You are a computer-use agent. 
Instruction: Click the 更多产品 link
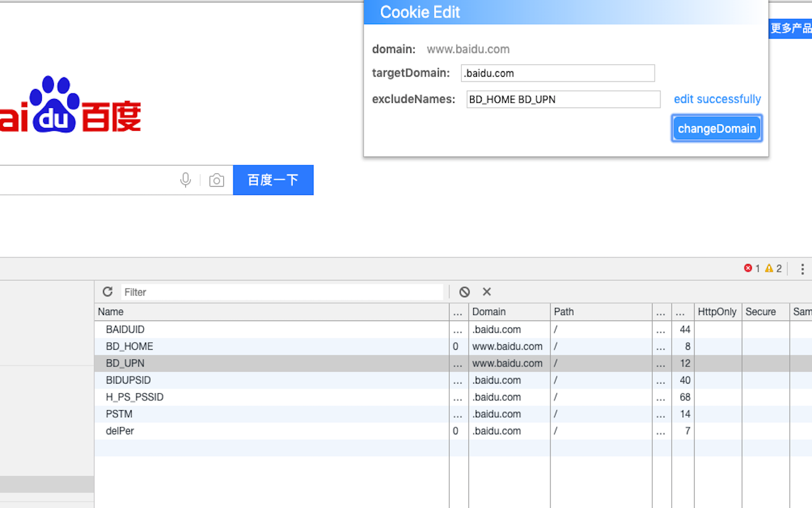(x=790, y=28)
